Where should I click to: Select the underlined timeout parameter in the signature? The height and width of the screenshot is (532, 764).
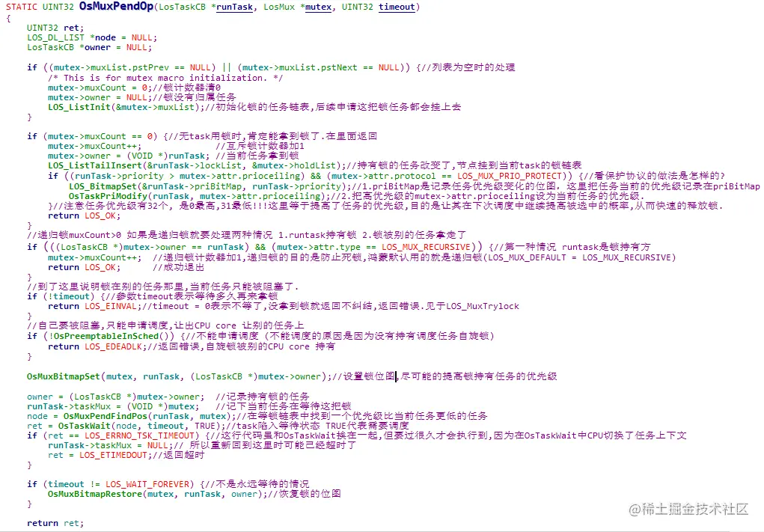[x=397, y=7]
